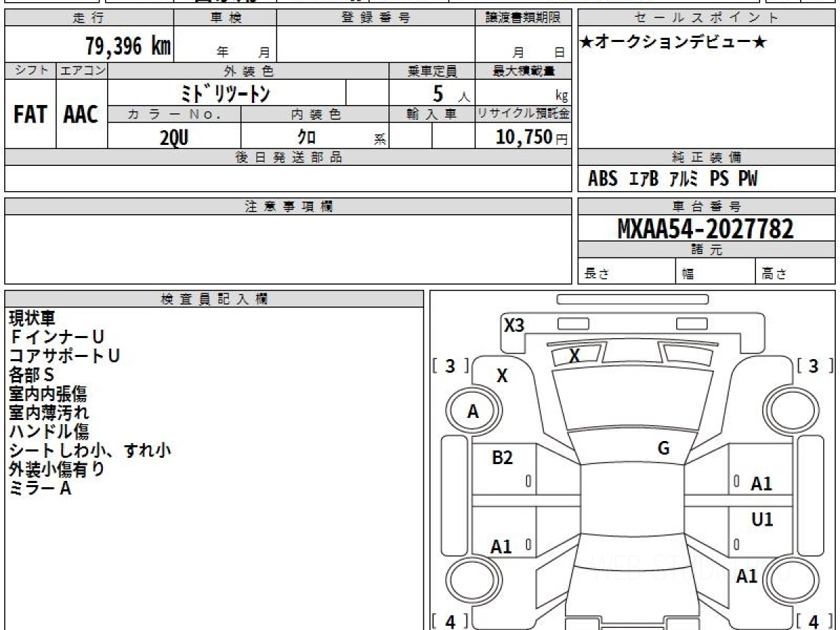Click the FAT shift type value

[30, 114]
